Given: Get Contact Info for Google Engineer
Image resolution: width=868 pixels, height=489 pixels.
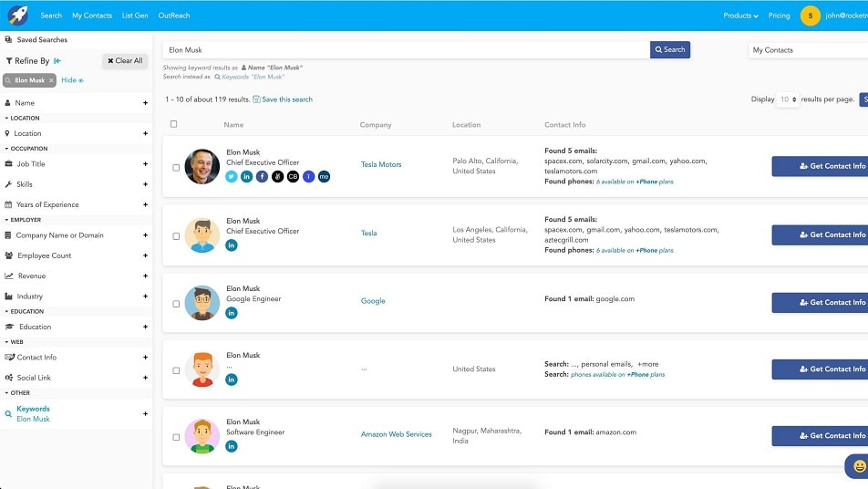Looking at the screenshot, I should pyautogui.click(x=820, y=302).
